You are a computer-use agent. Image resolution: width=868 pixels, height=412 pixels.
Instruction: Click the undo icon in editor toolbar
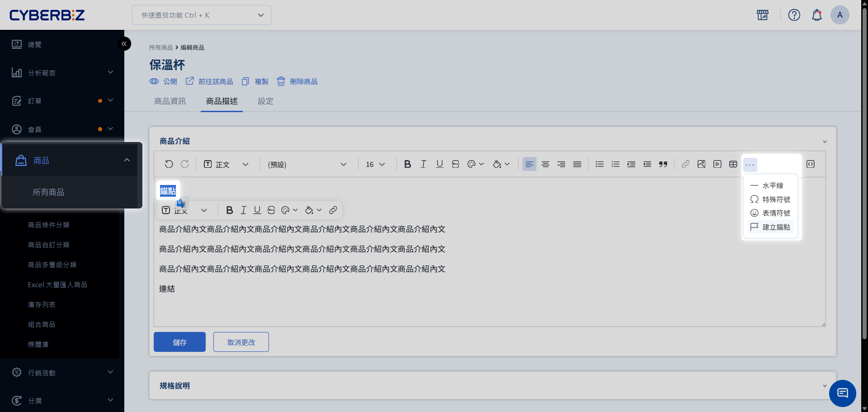click(x=169, y=164)
